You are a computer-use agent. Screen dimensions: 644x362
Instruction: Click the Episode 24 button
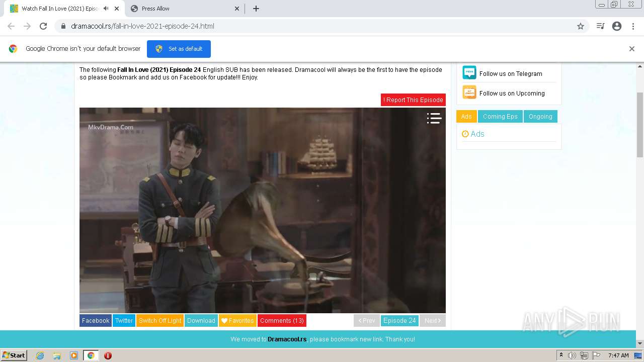399,321
